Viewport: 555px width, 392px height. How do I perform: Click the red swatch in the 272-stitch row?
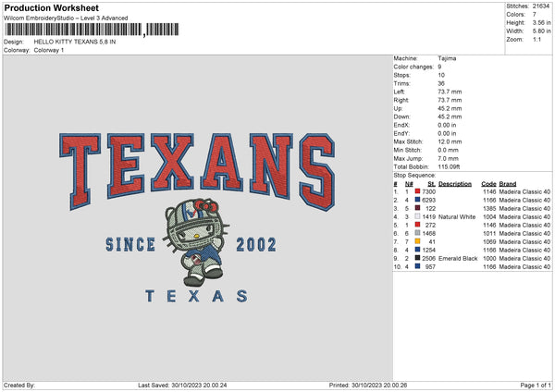point(418,225)
